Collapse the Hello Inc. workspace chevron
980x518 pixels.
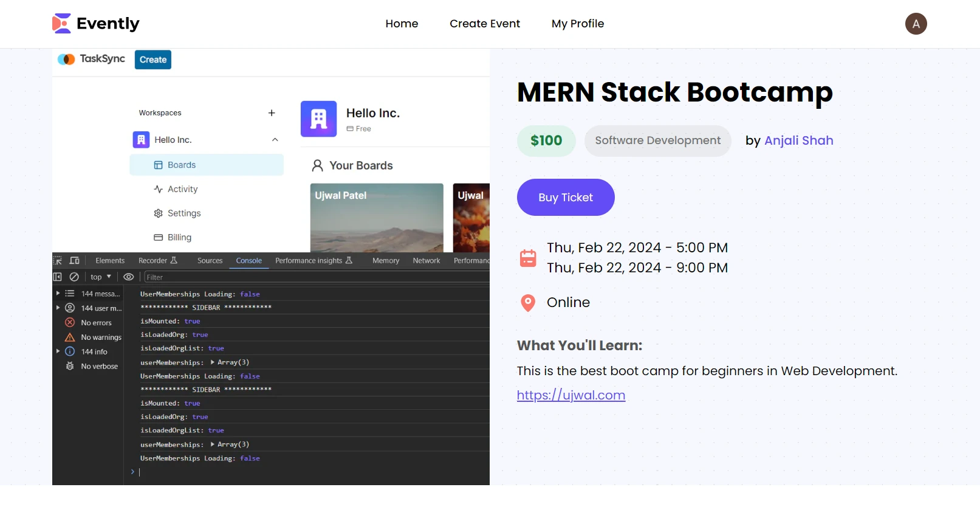pos(275,140)
